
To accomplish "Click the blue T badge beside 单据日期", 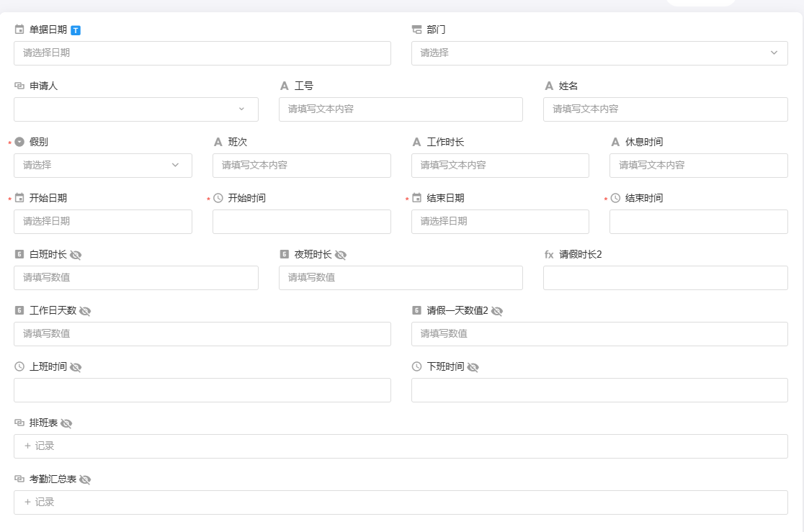I will pyautogui.click(x=76, y=30).
